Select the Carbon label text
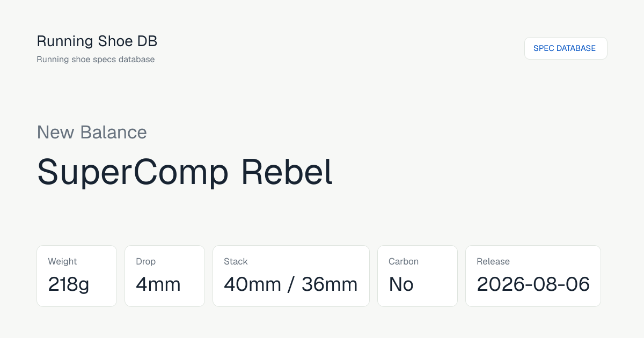The height and width of the screenshot is (338, 644). tap(404, 261)
